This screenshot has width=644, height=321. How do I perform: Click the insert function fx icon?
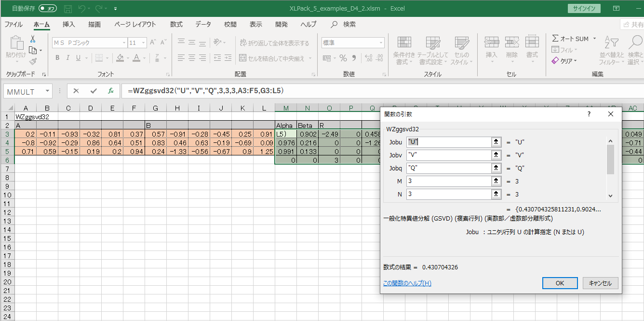[x=110, y=91]
